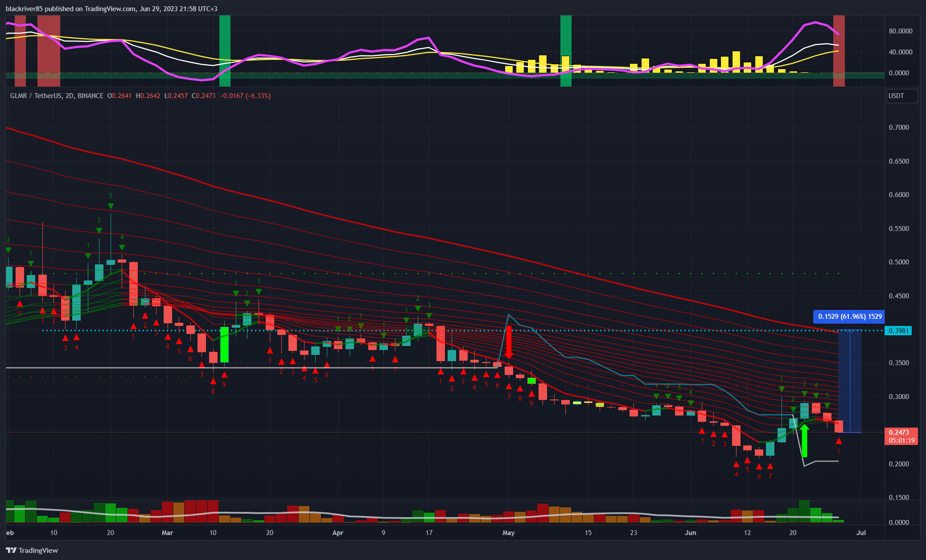The image size is (926, 560).
Task: Click the Jun label on the time axis
Action: pos(690,533)
